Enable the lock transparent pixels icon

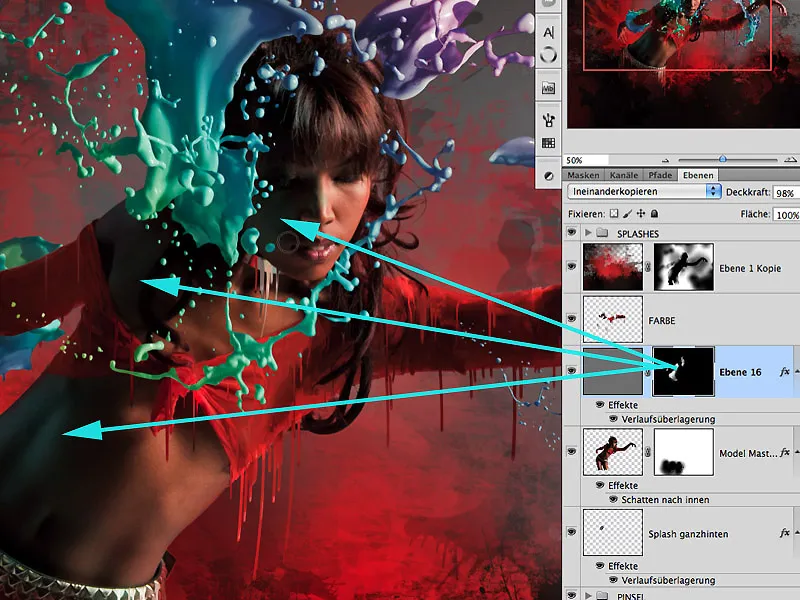pos(613,212)
